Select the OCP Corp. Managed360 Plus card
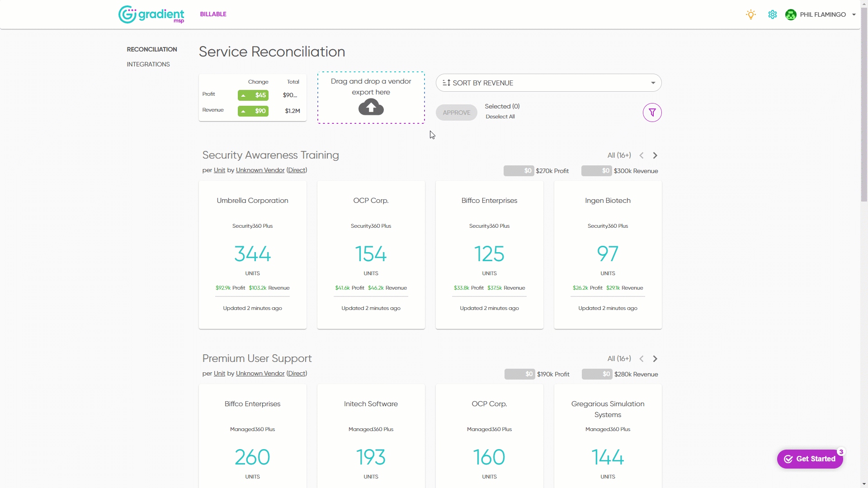The image size is (868, 488). click(490, 436)
